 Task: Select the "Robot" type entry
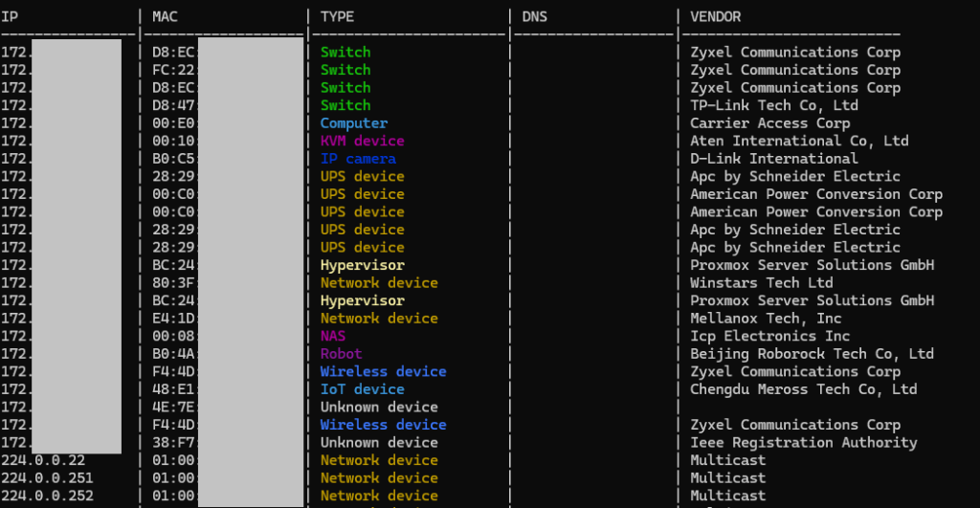pos(342,354)
